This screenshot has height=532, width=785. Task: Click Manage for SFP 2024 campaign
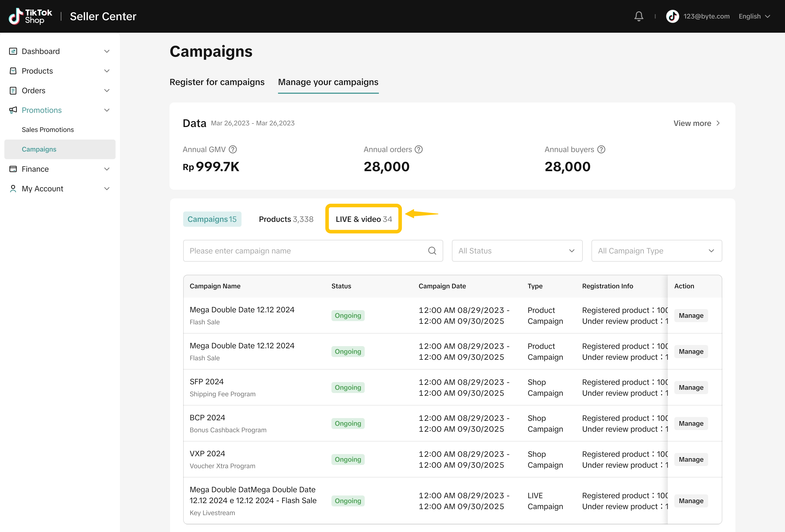pos(691,388)
